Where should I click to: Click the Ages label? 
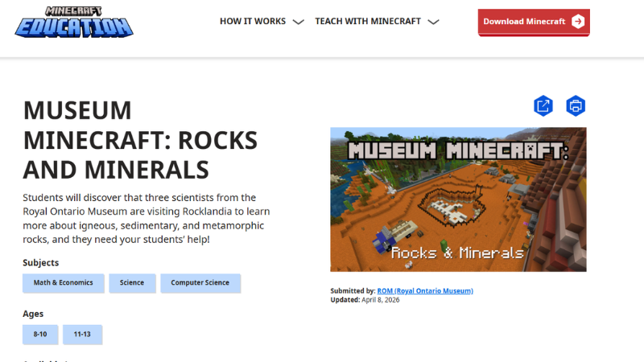[x=33, y=314]
